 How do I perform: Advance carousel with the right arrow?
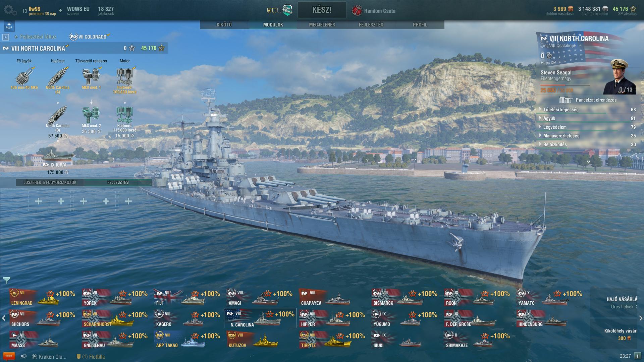coord(641,318)
